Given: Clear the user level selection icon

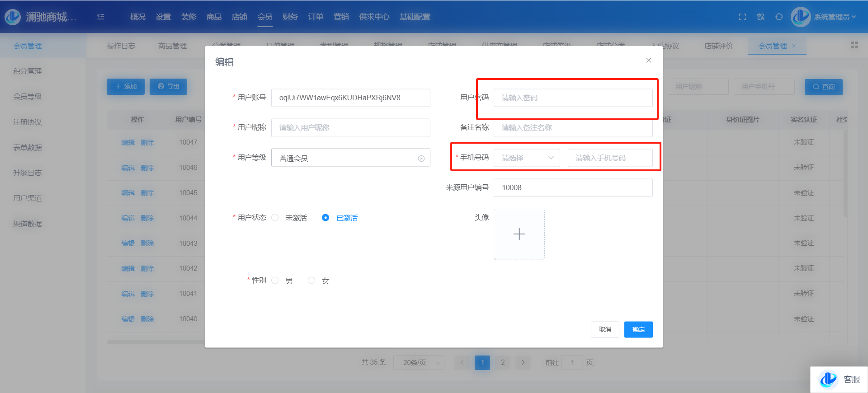Looking at the screenshot, I should [421, 159].
